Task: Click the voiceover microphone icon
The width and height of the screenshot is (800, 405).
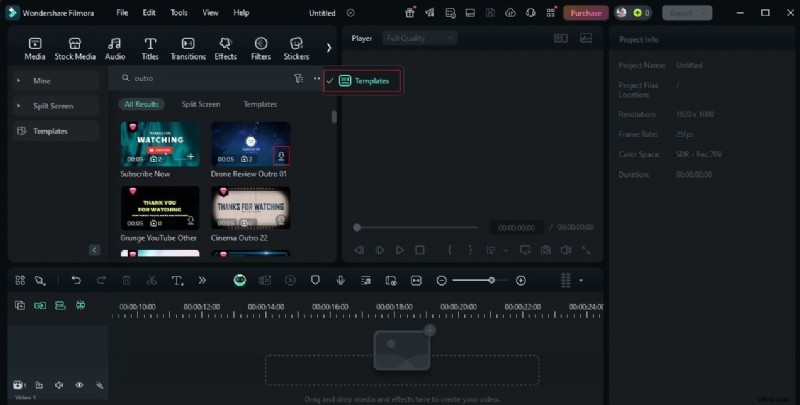Action: pos(340,281)
